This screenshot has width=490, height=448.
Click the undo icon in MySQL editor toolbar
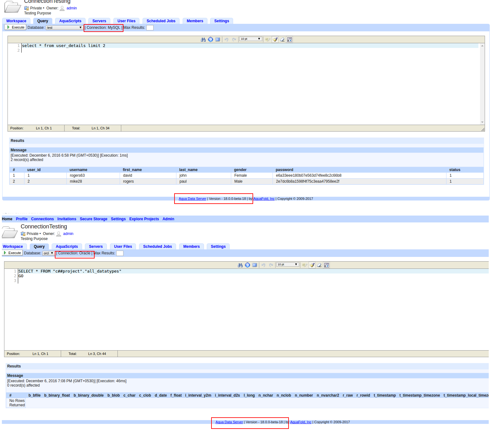tap(227, 39)
